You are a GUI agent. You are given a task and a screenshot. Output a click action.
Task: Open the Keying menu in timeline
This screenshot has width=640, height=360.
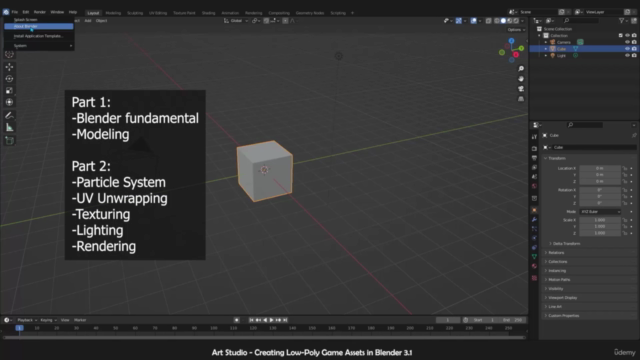point(48,320)
